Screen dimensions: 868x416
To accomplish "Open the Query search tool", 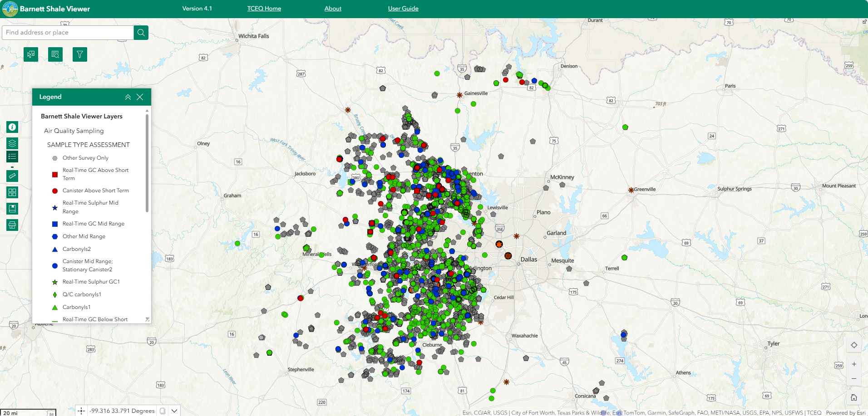I will (55, 54).
